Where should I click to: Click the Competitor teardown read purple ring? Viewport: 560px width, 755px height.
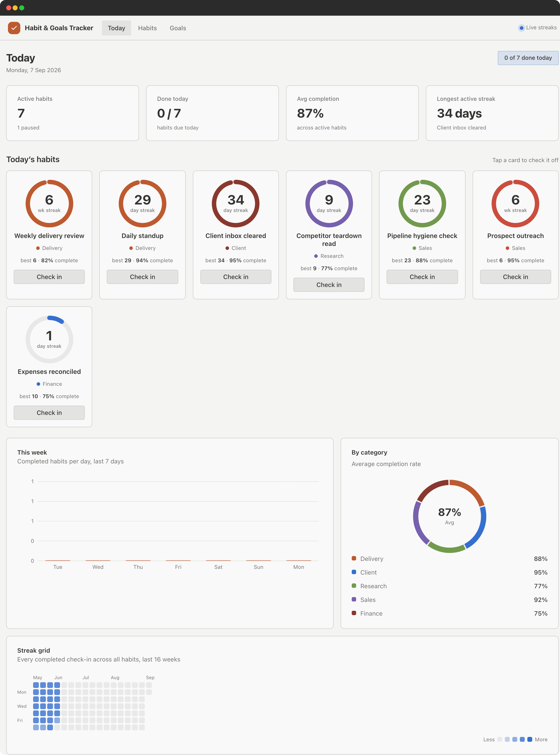329,203
